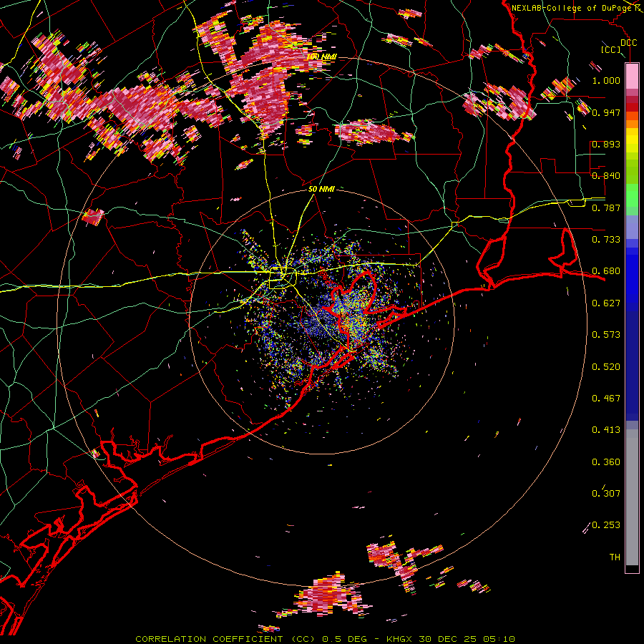Click the 1.000 scale value
Image resolution: width=644 pixels, height=644 pixels.
(x=606, y=80)
